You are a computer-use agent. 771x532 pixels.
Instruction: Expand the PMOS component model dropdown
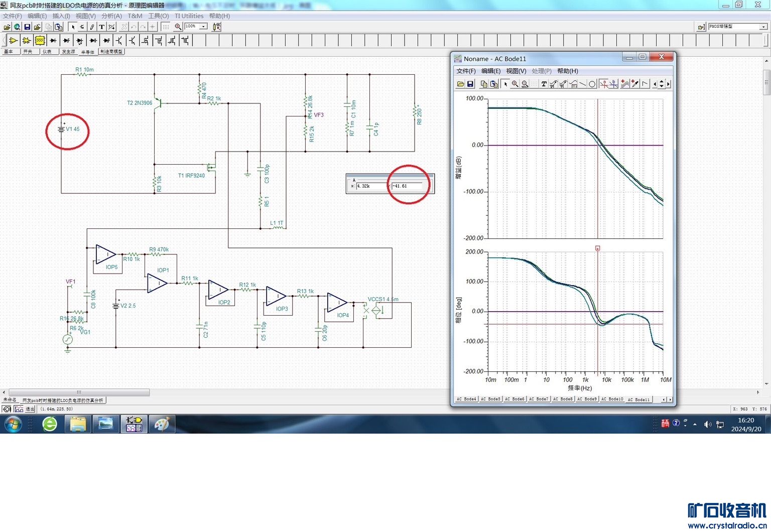pos(763,27)
